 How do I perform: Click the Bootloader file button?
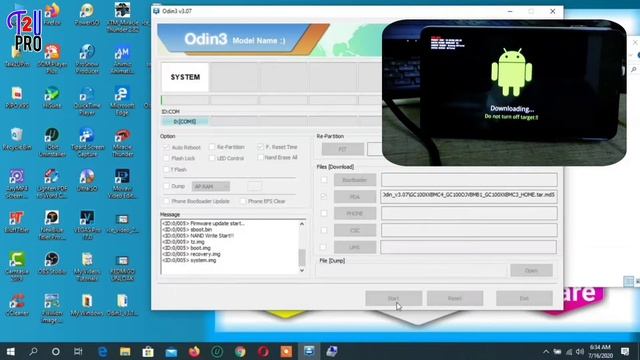pos(355,180)
